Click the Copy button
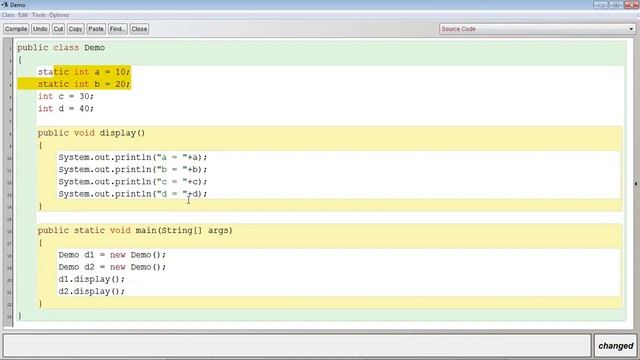 [75, 29]
